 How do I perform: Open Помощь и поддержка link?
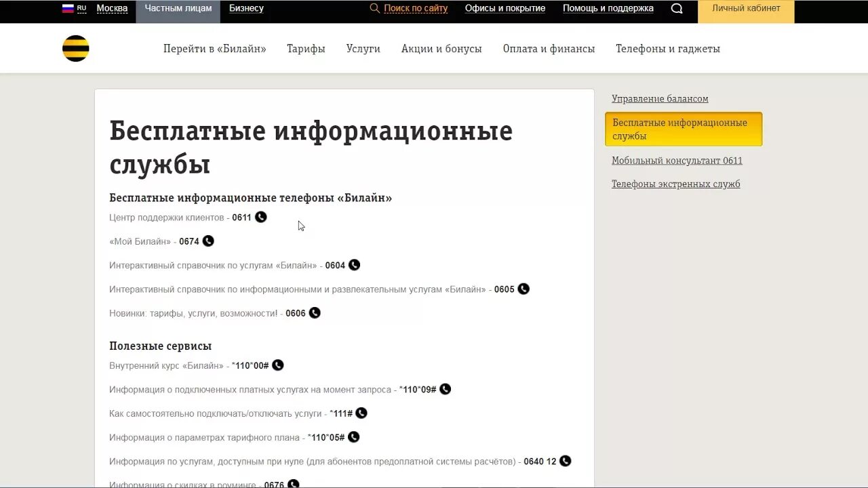tap(608, 8)
